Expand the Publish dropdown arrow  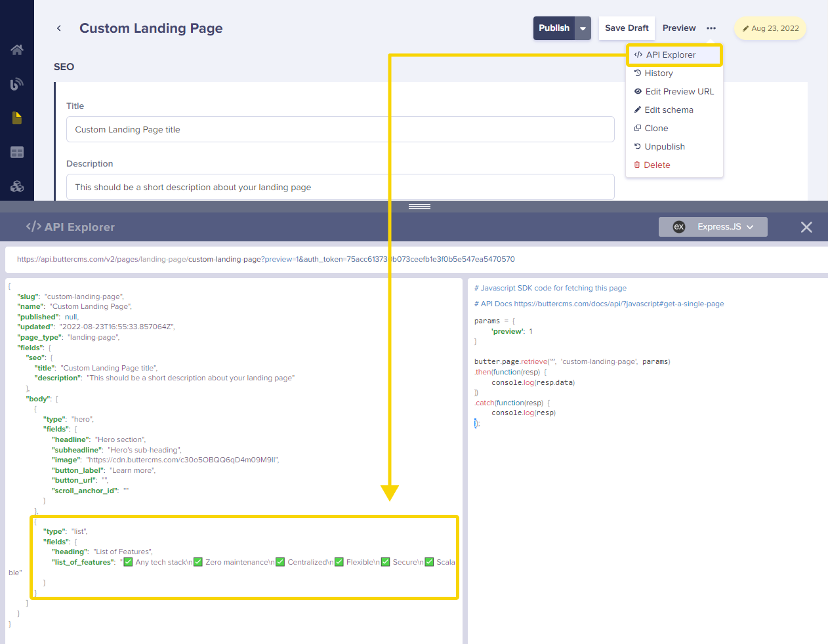[583, 28]
